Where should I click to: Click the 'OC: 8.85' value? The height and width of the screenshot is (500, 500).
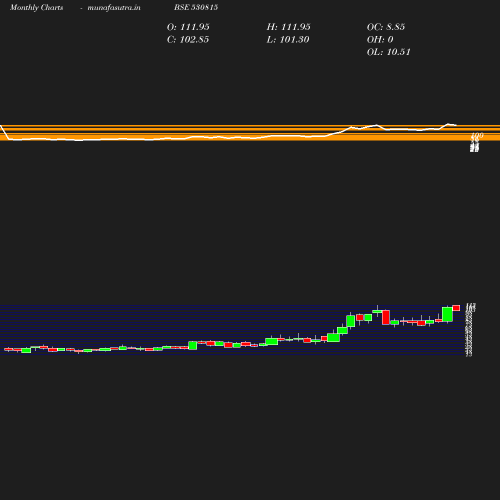coord(386,27)
